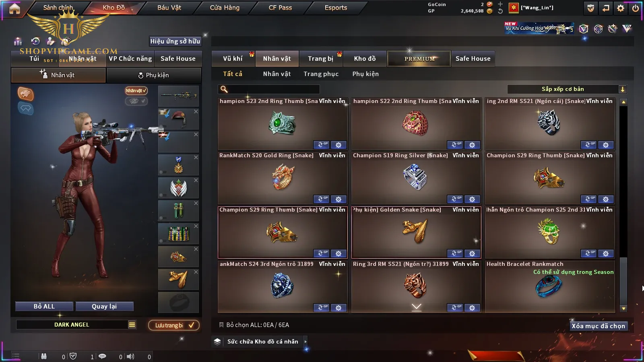Remove the beret item from equipped slot

coord(196,112)
